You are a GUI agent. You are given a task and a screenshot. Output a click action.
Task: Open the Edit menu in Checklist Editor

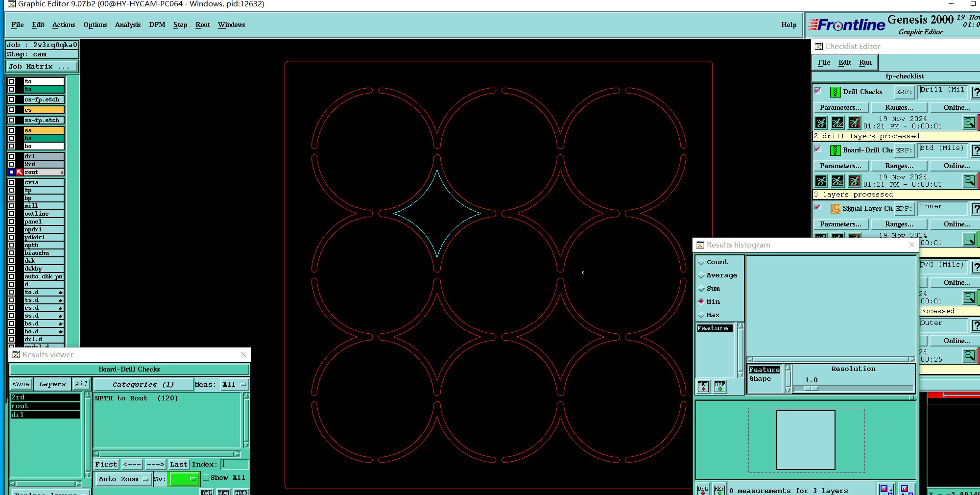pos(845,62)
